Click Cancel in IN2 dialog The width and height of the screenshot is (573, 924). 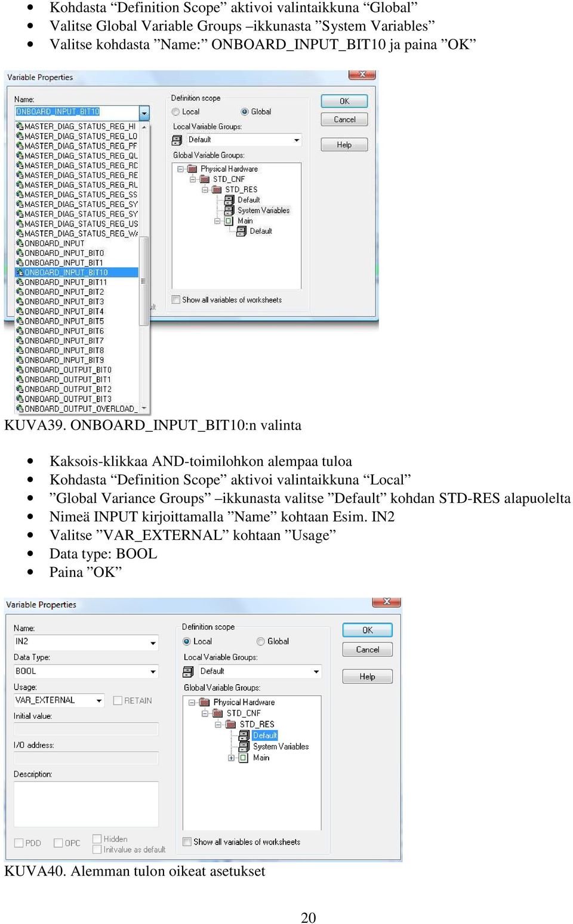tap(368, 650)
